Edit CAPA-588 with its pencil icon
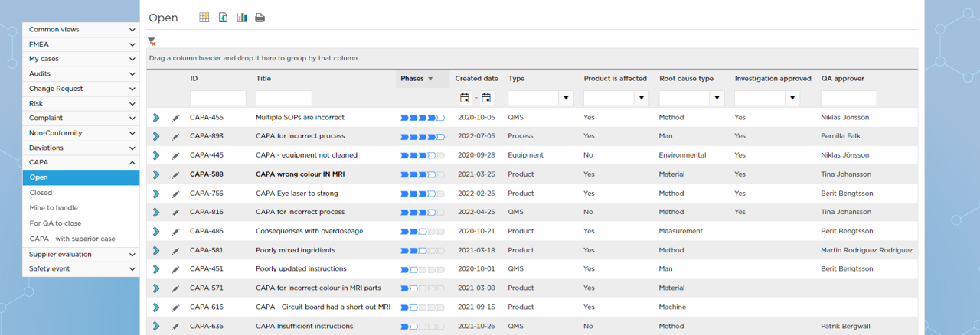 pyautogui.click(x=175, y=174)
